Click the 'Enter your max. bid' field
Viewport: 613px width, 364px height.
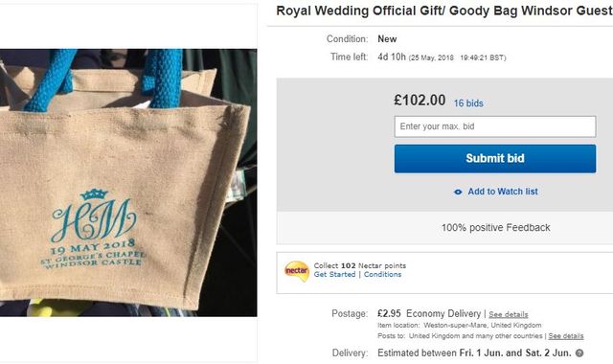point(495,126)
